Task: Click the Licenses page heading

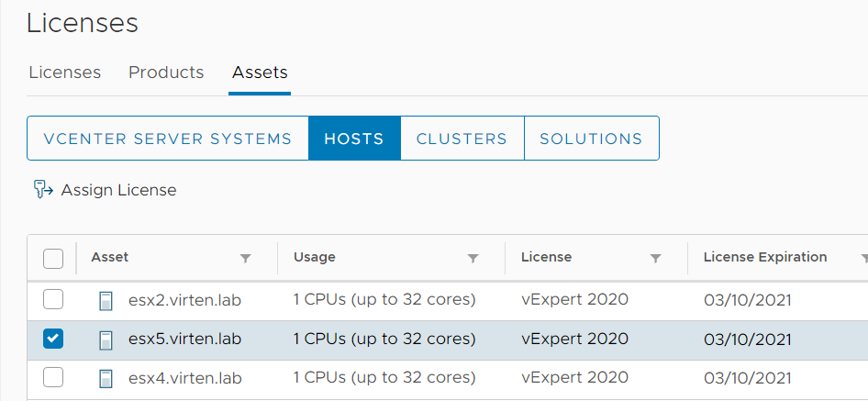Action: point(82,23)
